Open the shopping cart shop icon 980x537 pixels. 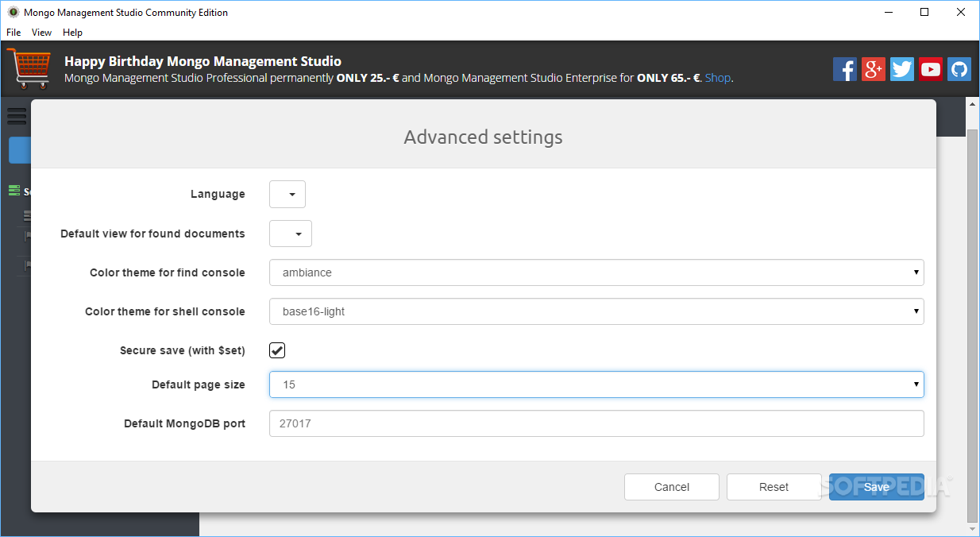(x=29, y=69)
